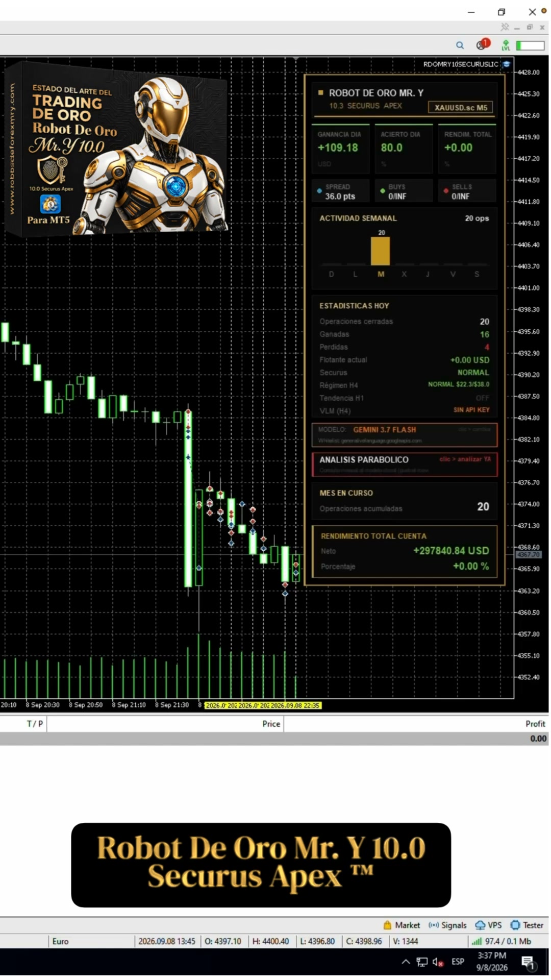Click the 80.0 daily accuracy value
This screenshot has height=980, width=551.
coord(391,148)
